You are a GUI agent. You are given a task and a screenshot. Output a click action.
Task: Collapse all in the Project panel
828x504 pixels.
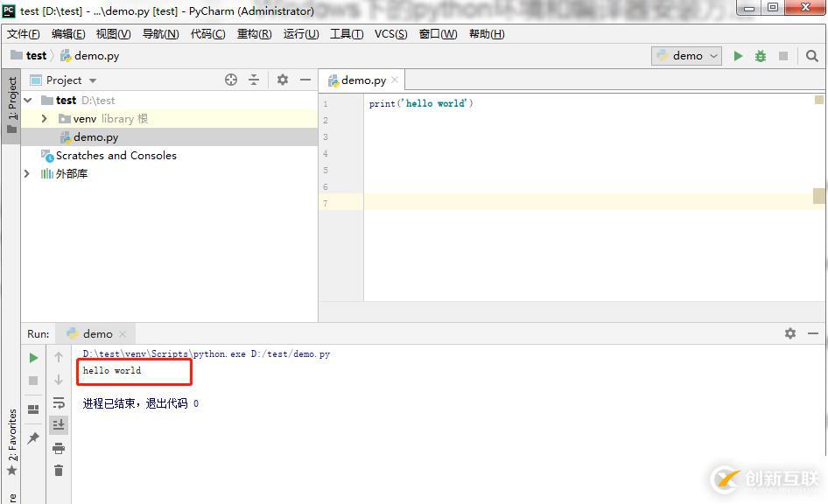254,80
